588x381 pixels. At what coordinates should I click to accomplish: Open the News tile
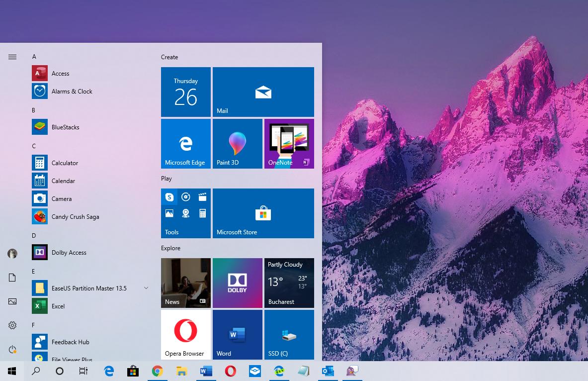[x=185, y=283]
